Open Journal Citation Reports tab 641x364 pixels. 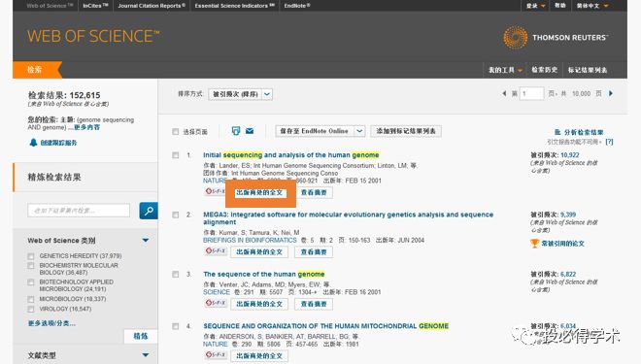(152, 6)
